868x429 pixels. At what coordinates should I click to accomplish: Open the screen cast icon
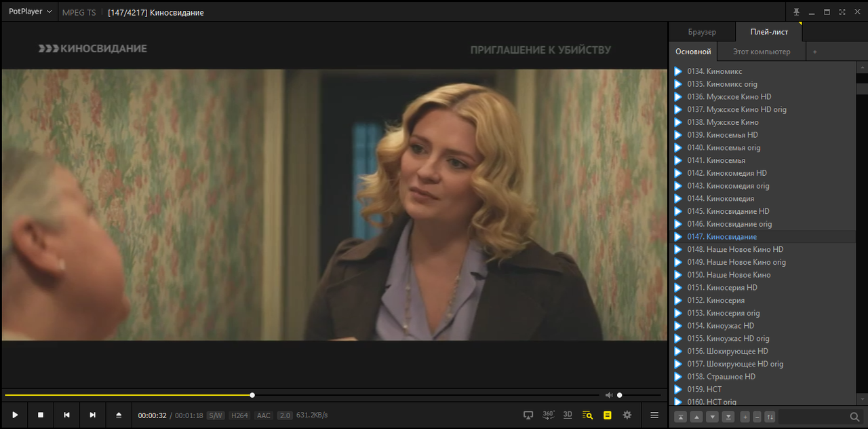[x=528, y=415]
